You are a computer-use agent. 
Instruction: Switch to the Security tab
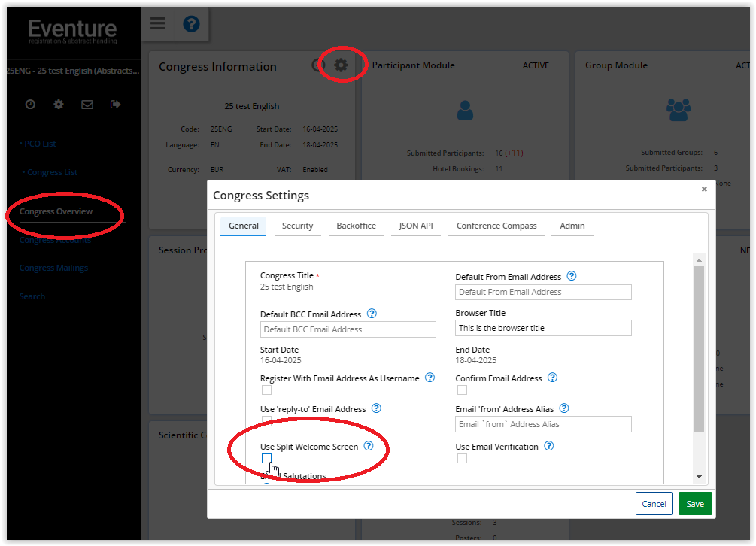point(297,226)
